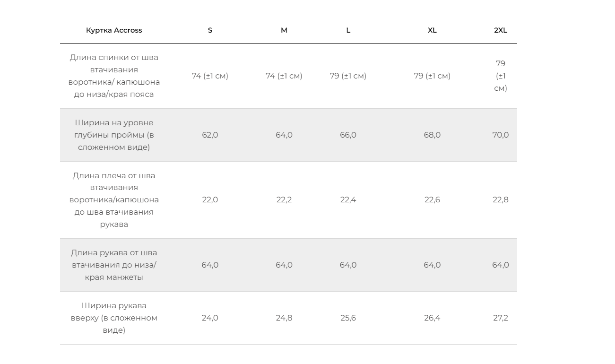The image size is (615, 364).
Task: Click the 74 (±1 см) value for size S
Action: coord(210,76)
